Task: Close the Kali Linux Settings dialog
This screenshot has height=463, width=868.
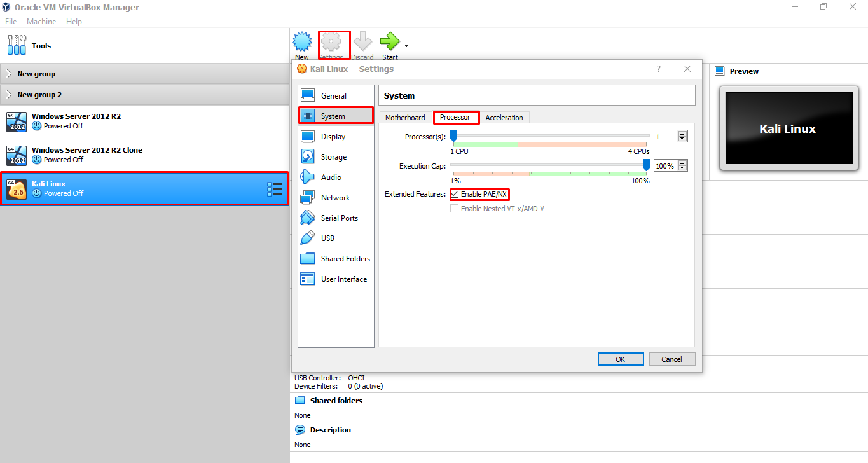Action: pyautogui.click(x=687, y=69)
